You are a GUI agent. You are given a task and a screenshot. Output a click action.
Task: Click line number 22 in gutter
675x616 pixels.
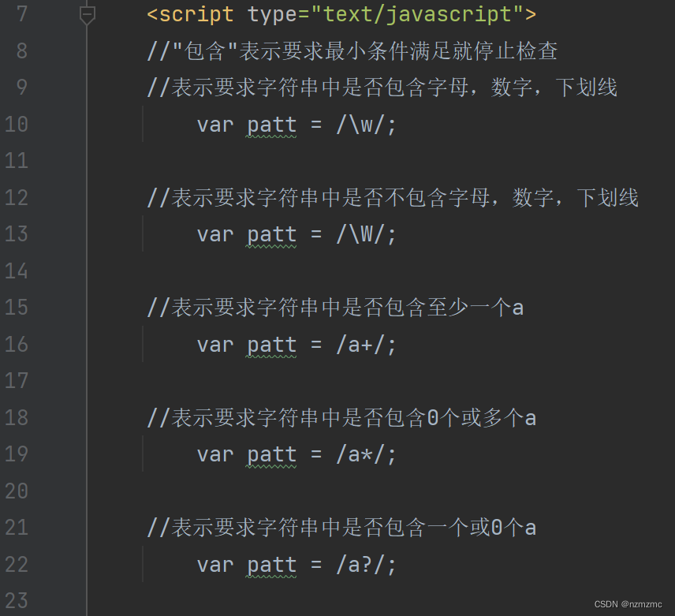tap(17, 565)
